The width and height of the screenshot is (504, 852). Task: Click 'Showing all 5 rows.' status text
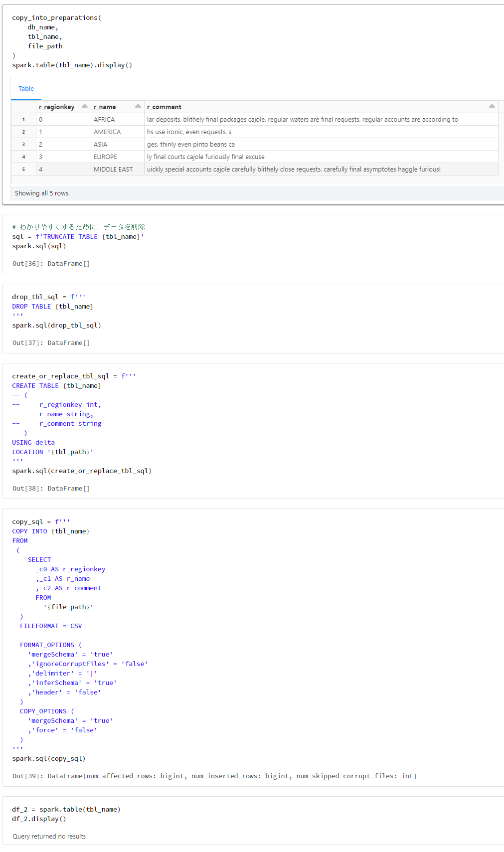[x=42, y=193]
